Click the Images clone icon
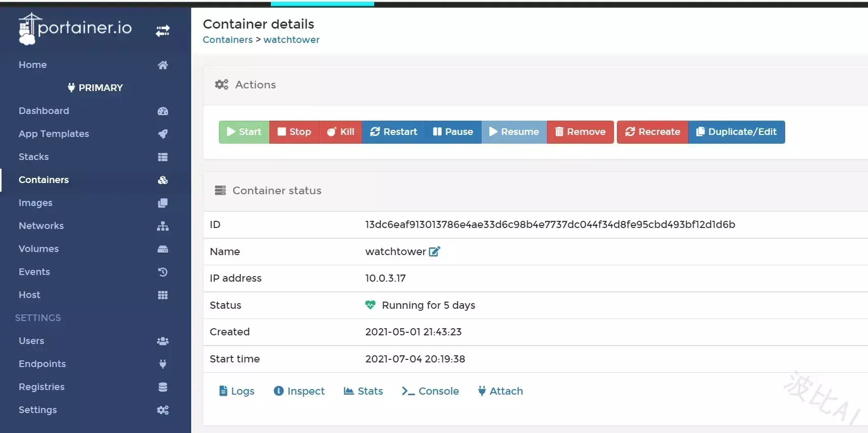 pos(163,203)
